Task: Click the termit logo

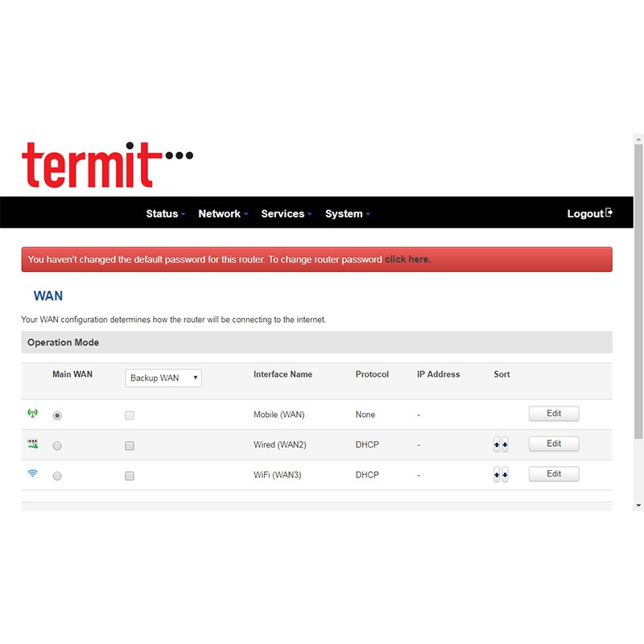Action: 106,163
